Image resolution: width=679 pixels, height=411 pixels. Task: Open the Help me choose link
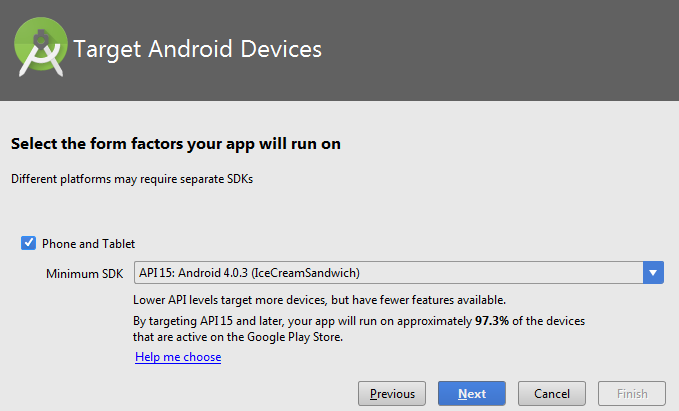(178, 357)
